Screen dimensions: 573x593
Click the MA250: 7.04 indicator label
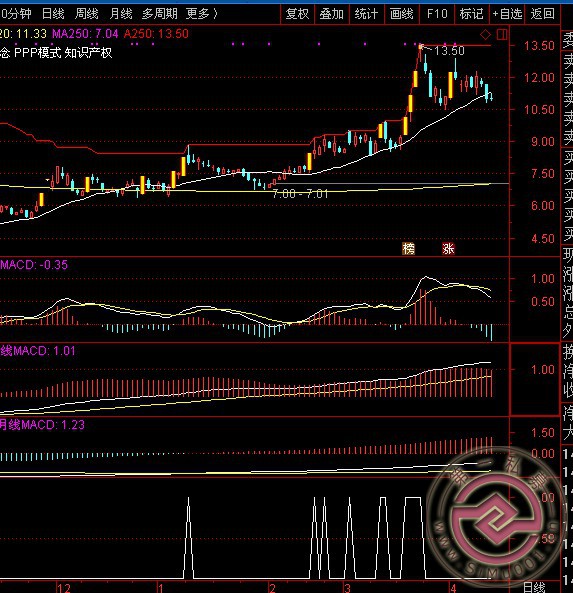pos(85,34)
